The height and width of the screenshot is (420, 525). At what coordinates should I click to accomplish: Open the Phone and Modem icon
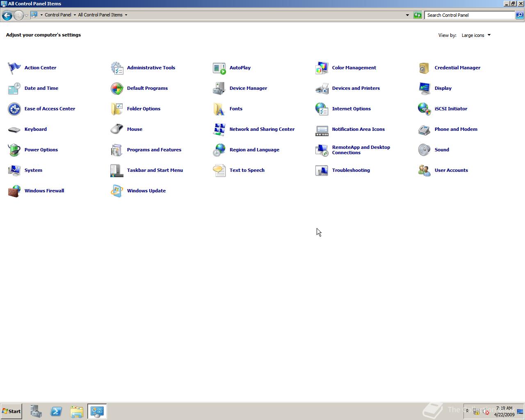(x=425, y=130)
